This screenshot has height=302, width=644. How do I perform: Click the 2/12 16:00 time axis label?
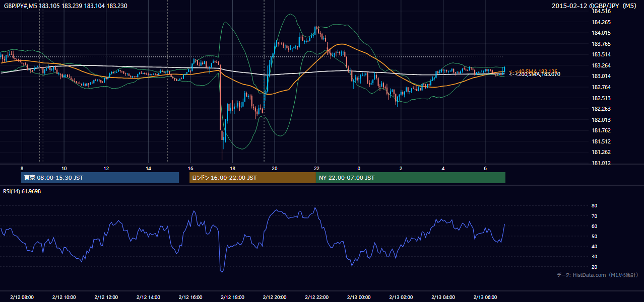(x=190, y=297)
